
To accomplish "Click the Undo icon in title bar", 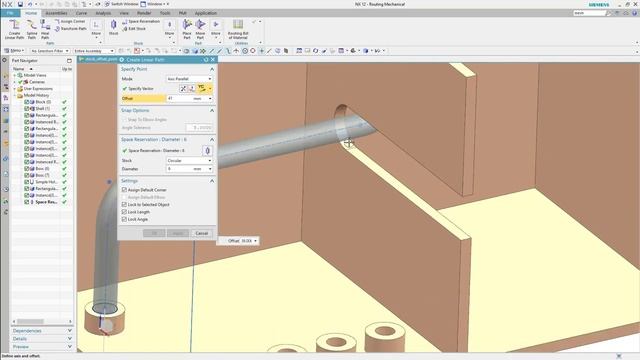I will point(30,4).
